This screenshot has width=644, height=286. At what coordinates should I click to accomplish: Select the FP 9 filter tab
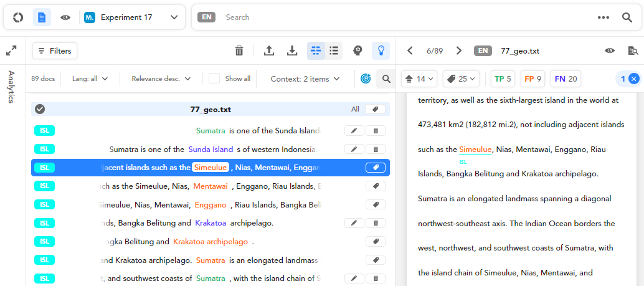[533, 79]
